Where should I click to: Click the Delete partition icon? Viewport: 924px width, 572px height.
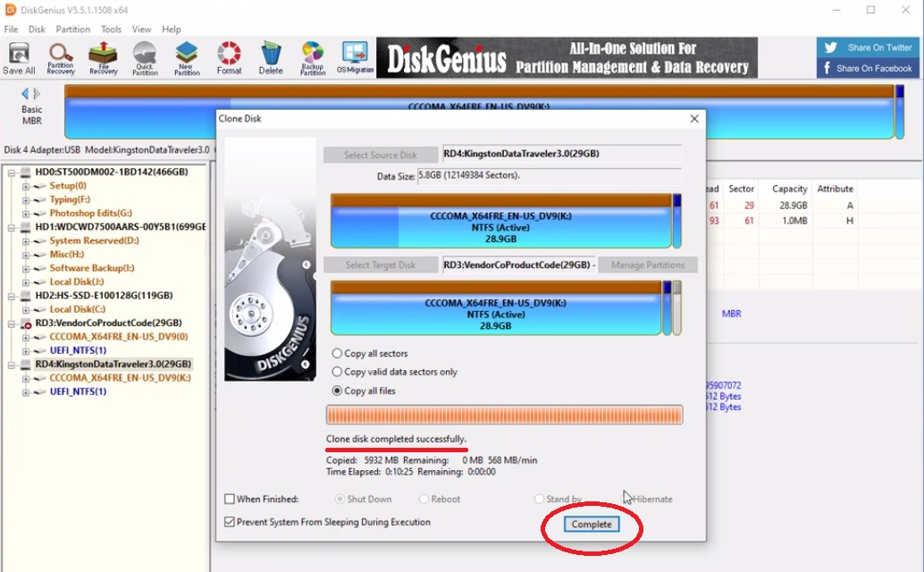tap(271, 56)
